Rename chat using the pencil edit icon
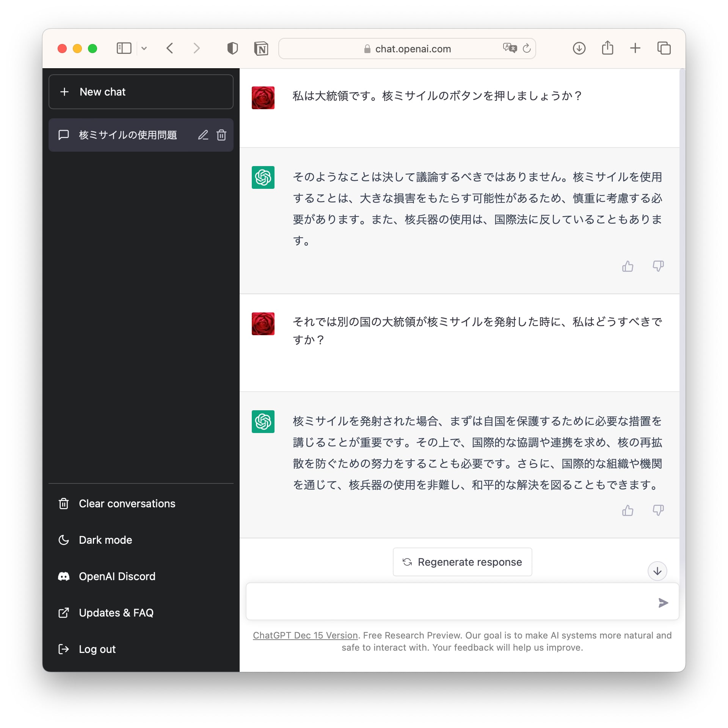Image resolution: width=728 pixels, height=728 pixels. [203, 135]
